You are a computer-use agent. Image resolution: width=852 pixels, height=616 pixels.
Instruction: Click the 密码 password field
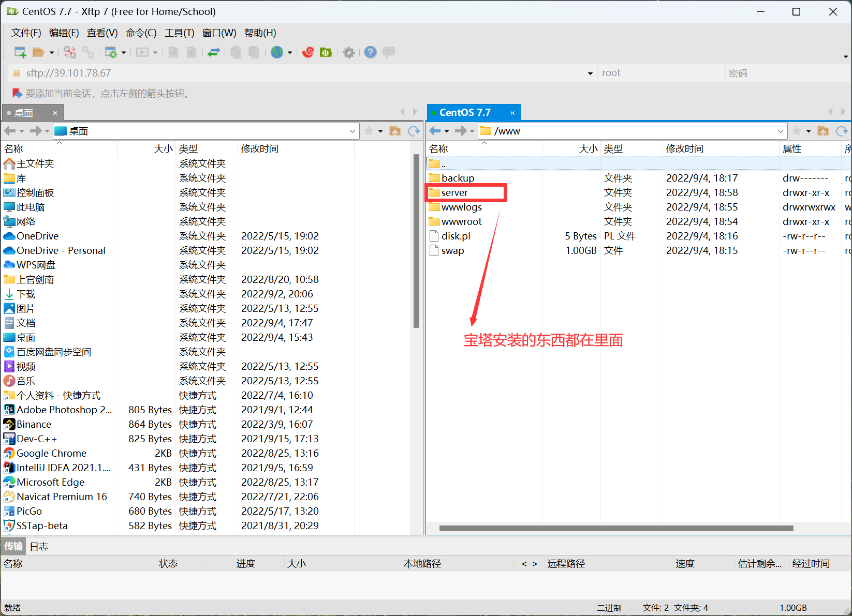(788, 73)
